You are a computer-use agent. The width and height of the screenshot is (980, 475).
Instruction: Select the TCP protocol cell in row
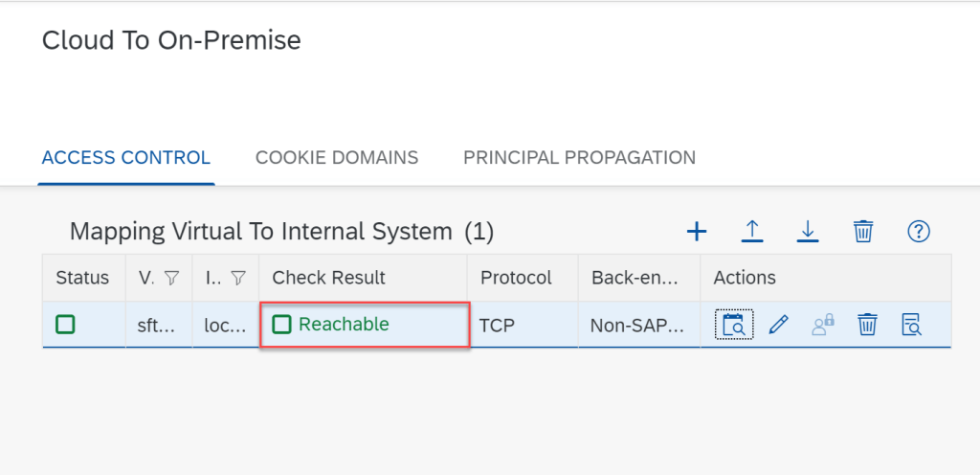coord(498,326)
